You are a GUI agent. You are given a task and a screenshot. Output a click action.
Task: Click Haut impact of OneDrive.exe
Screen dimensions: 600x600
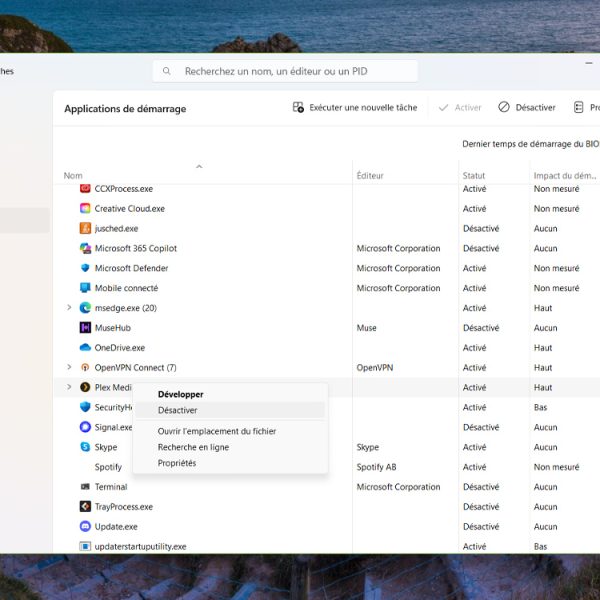(543, 348)
